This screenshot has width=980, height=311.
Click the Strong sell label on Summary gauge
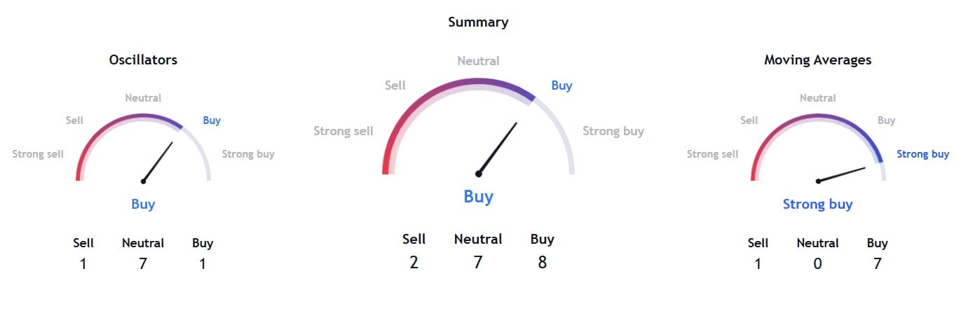343,131
